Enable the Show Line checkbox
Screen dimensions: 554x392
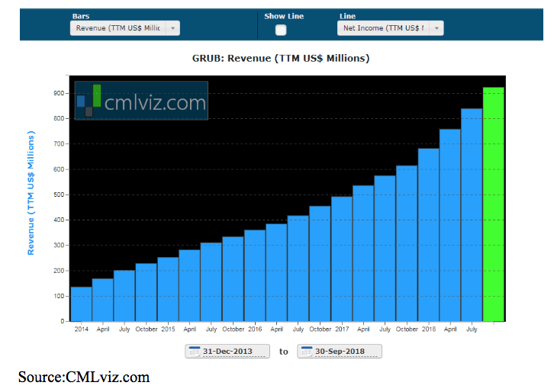[x=281, y=30]
